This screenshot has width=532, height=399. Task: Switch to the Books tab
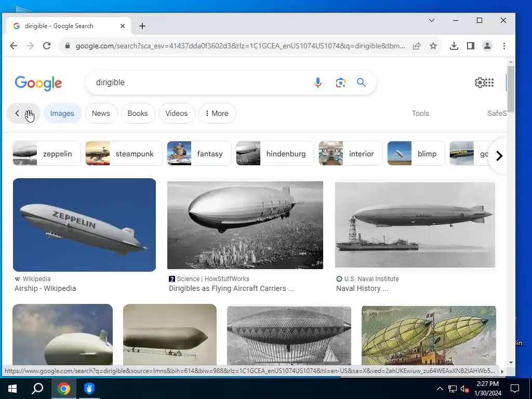coord(138,113)
